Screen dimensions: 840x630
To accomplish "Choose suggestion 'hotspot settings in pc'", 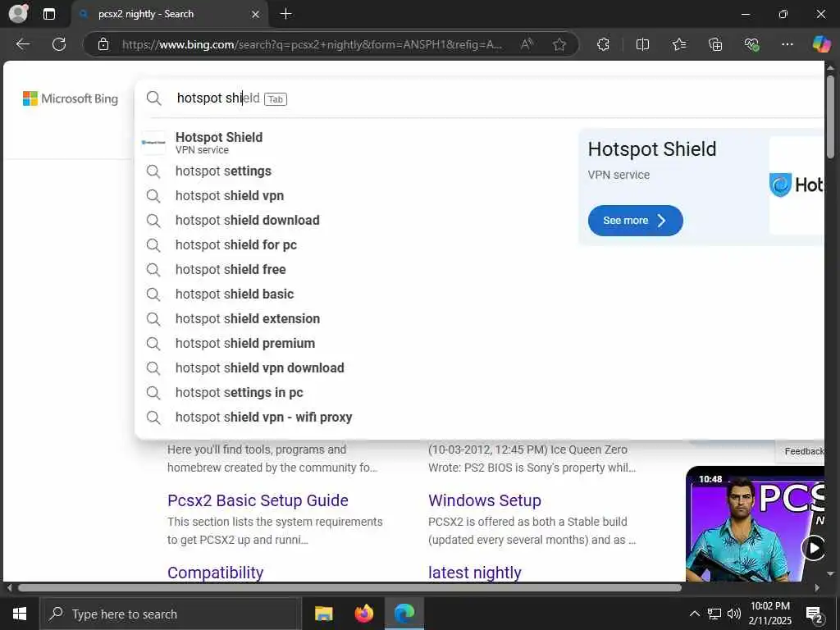I will click(354, 393).
